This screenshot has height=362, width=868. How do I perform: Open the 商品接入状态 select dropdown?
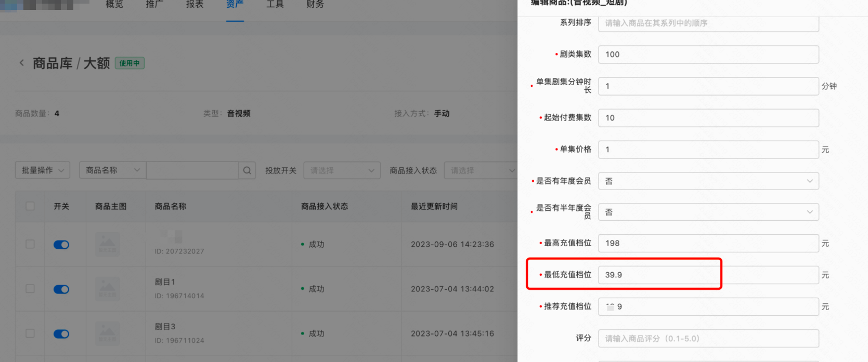(481, 170)
